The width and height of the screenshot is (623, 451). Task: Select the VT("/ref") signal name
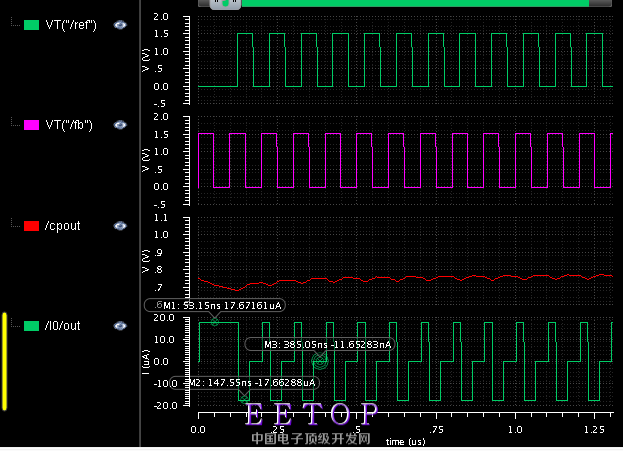coord(71,25)
